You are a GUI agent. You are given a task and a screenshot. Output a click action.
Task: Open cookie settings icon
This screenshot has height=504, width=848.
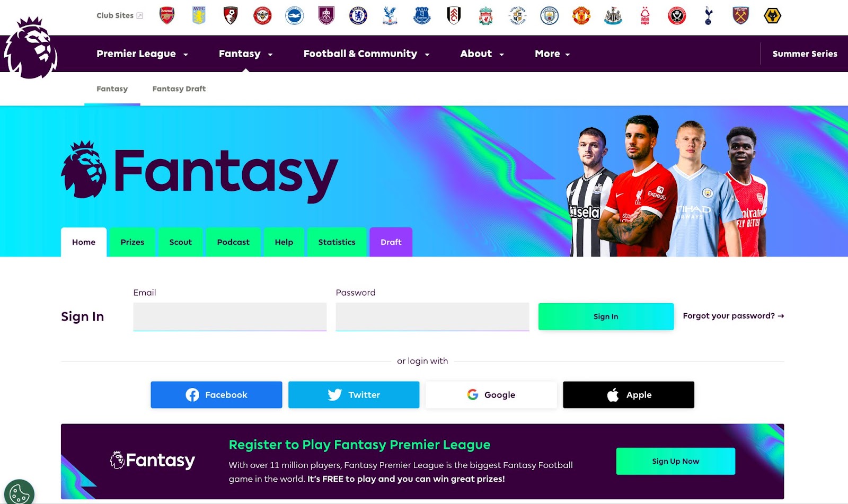tap(19, 492)
